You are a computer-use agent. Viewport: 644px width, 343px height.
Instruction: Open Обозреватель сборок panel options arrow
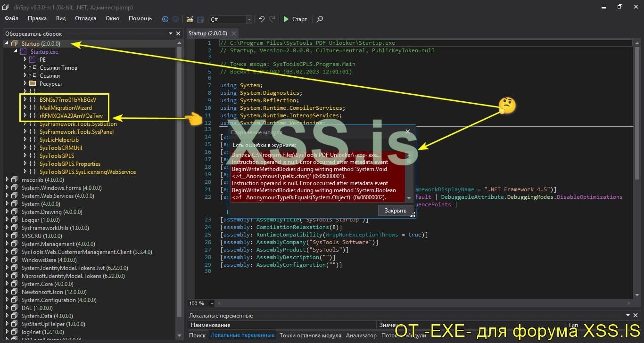point(170,34)
